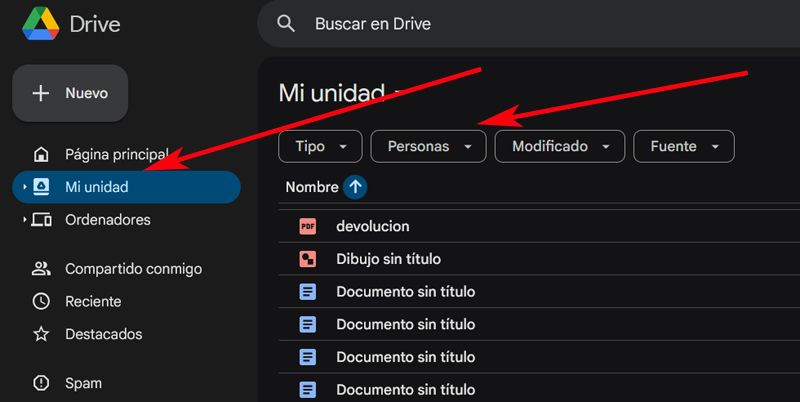Click the Spam warning icon
The width and height of the screenshot is (800, 402).
pyautogui.click(x=41, y=383)
